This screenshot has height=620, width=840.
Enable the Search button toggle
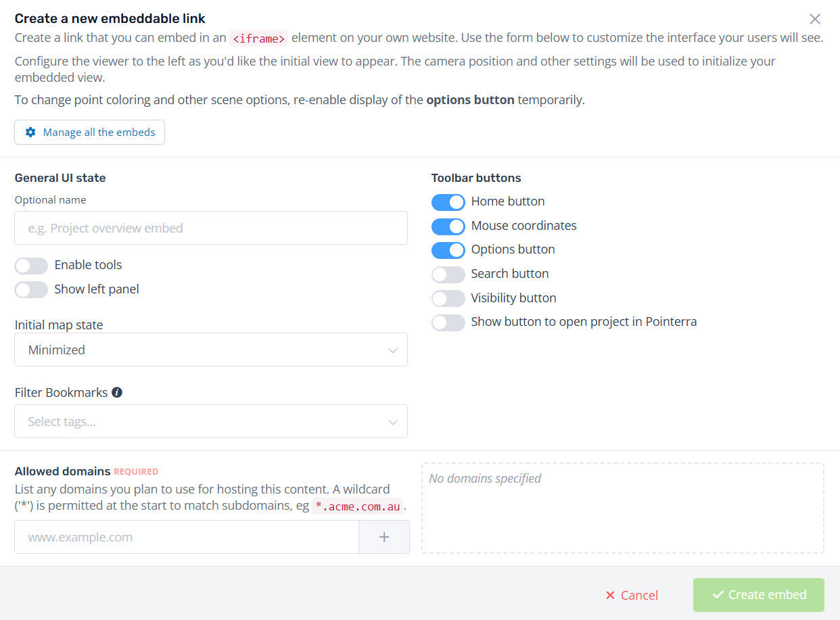448,274
